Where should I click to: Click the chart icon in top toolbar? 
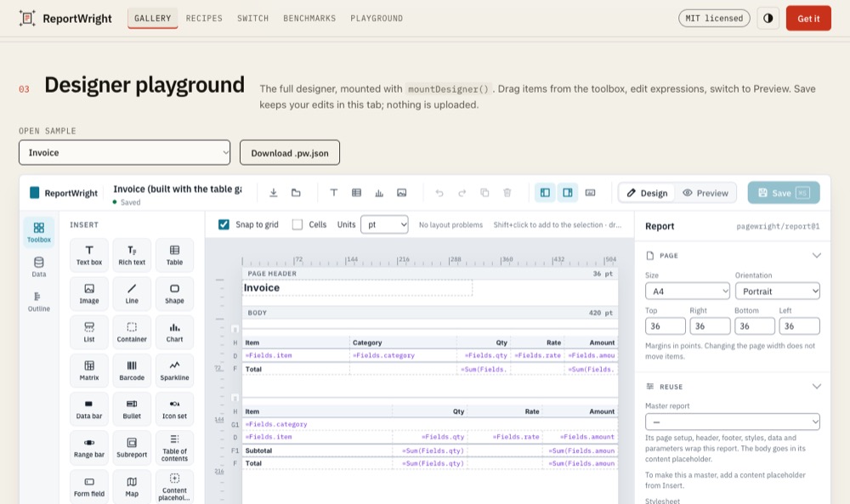pos(379,192)
